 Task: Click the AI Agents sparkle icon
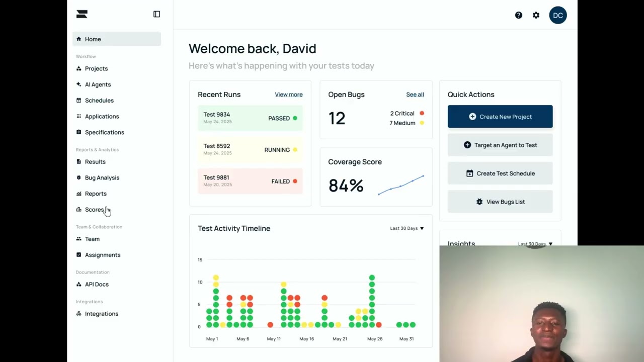[78, 84]
